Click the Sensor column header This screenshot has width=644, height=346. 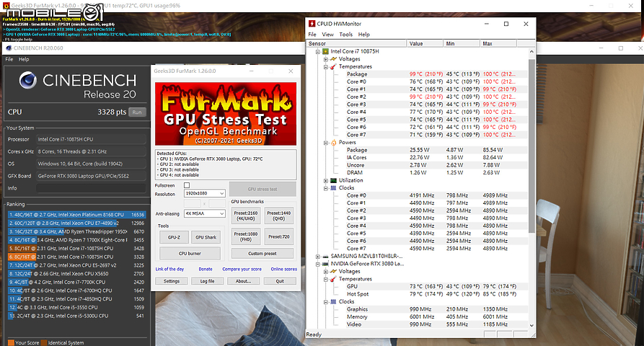pos(356,43)
